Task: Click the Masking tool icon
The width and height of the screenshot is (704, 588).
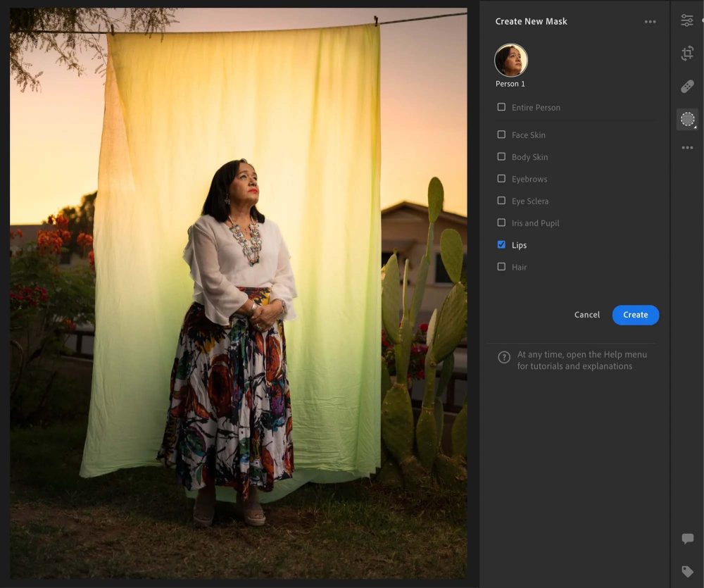Action: click(686, 118)
